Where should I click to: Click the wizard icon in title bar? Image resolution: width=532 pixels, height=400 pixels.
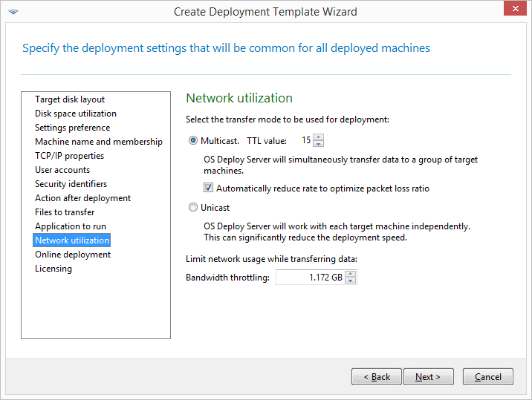[x=13, y=12]
